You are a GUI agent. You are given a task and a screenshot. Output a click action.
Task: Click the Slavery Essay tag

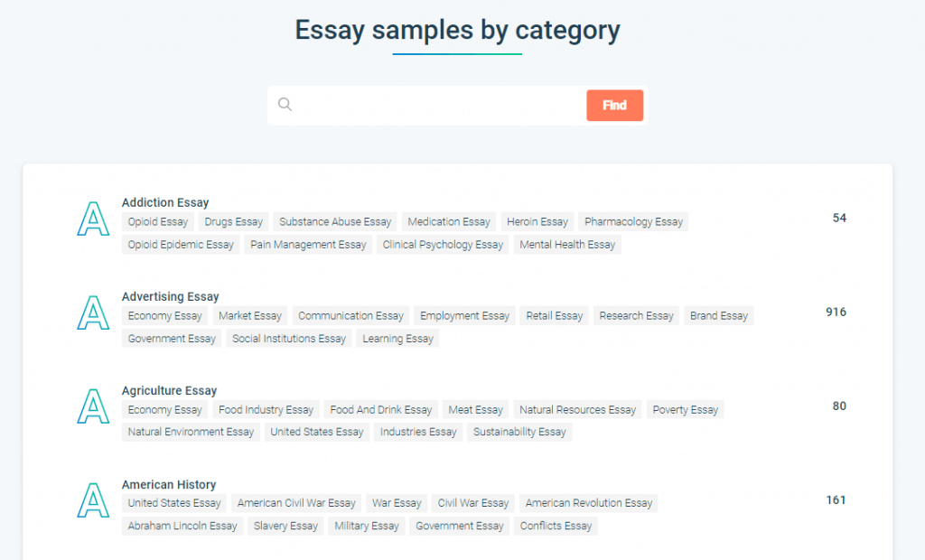click(285, 526)
